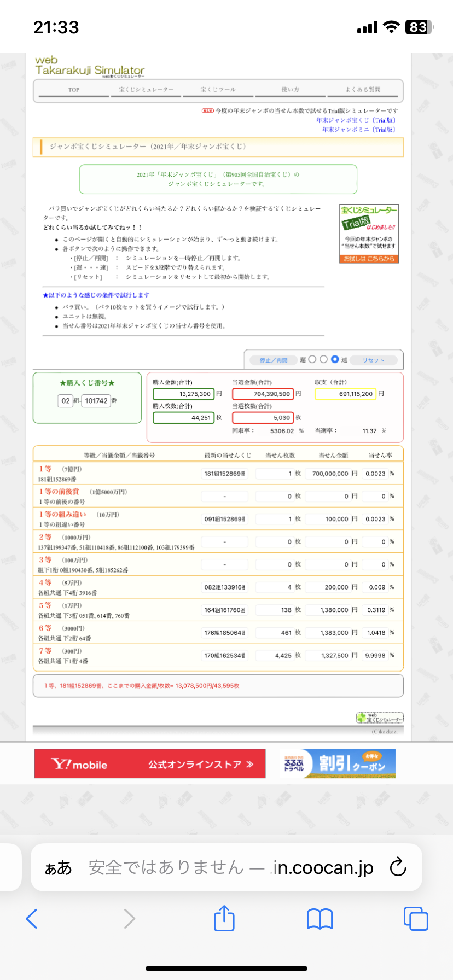Click the 2等 row label (1000万円)
The height and width of the screenshot is (980, 453).
tap(65, 538)
